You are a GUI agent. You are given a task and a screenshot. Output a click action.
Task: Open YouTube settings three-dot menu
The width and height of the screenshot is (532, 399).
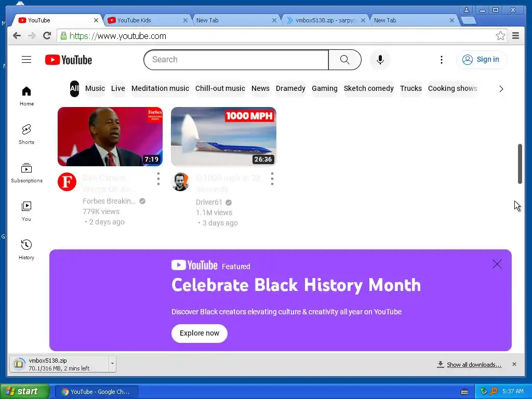click(442, 60)
